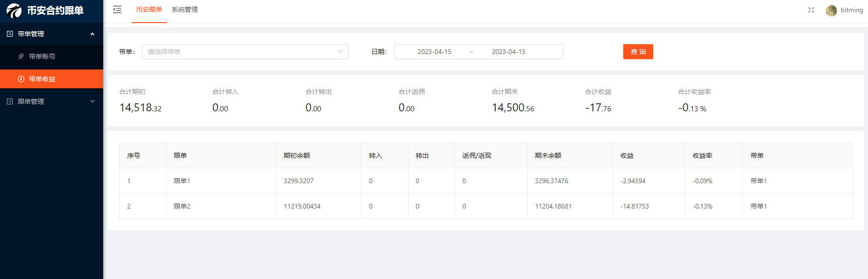Click the 合计转出 label
The image size is (868, 279).
click(318, 92)
